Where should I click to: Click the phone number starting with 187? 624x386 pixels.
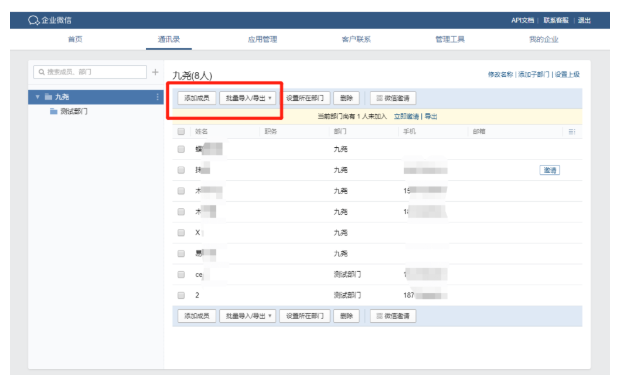tap(425, 295)
